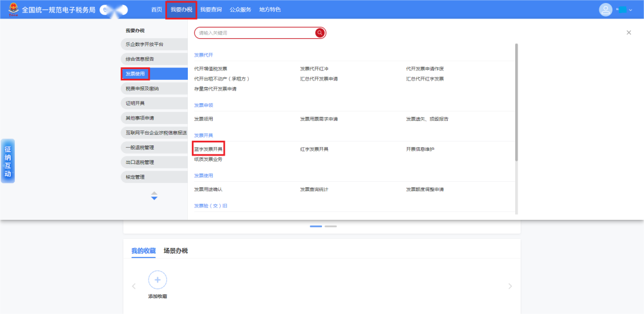Image resolution: width=644 pixels, height=314 pixels.
Task: Open the 纸质发票业务 link
Action: point(208,159)
